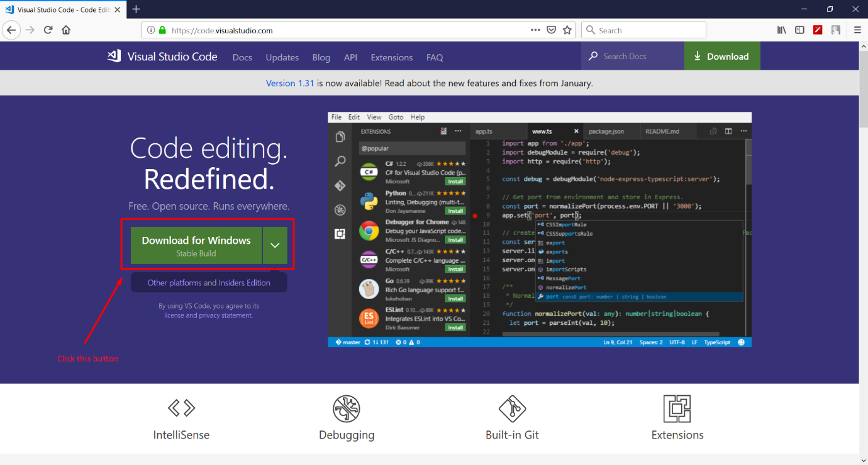868x465 pixels.
Task: Open the API navigation item
Action: coord(350,57)
